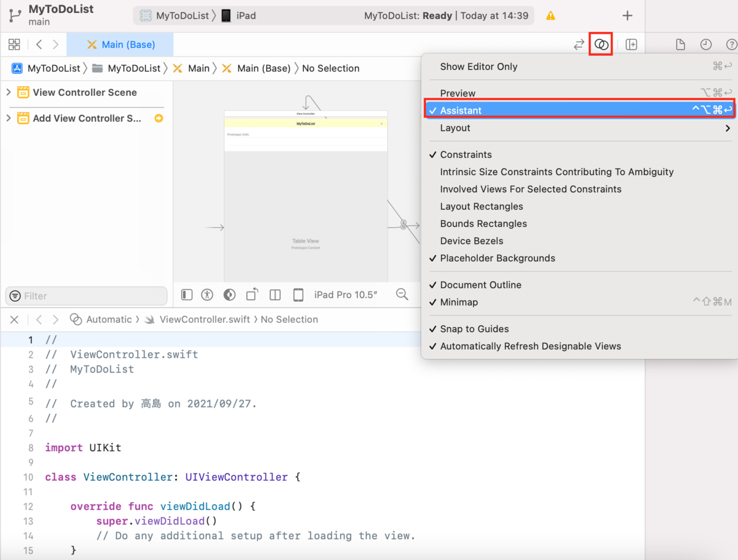Open the iPad run destination selector
The height and width of the screenshot is (560, 738).
click(239, 16)
